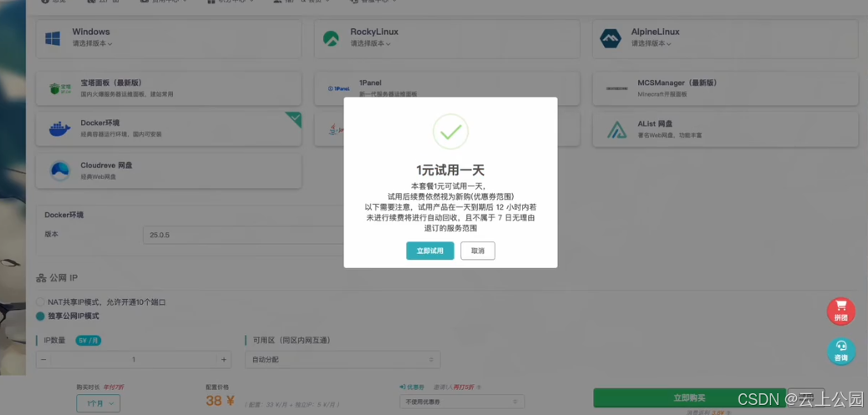The width and height of the screenshot is (868, 415).
Task: Confirm with 立即试用 button
Action: click(430, 251)
